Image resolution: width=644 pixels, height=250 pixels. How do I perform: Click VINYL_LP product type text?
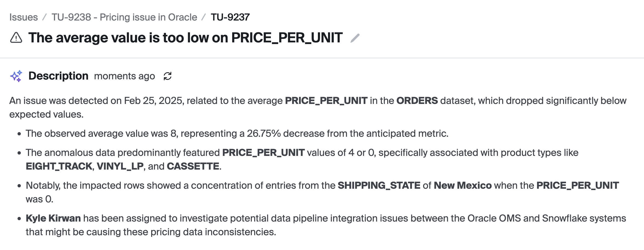[120, 166]
